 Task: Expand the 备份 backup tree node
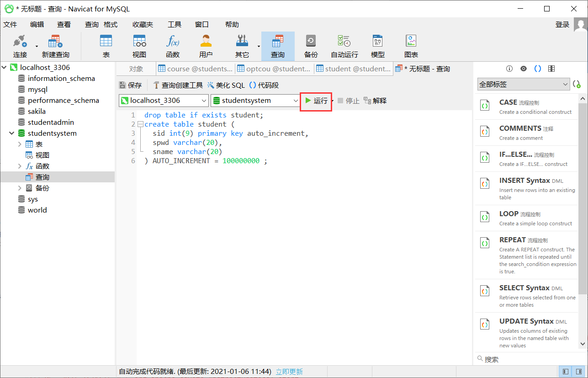click(x=20, y=188)
